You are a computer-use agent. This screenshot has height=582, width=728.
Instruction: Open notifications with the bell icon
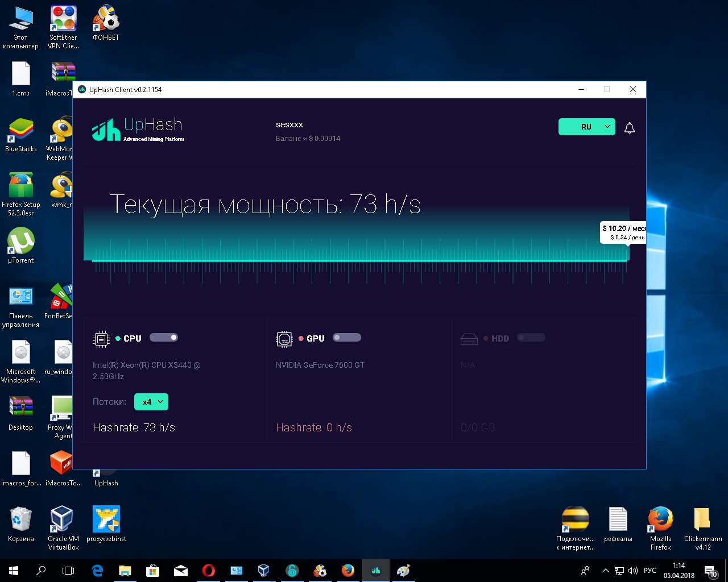coord(629,128)
